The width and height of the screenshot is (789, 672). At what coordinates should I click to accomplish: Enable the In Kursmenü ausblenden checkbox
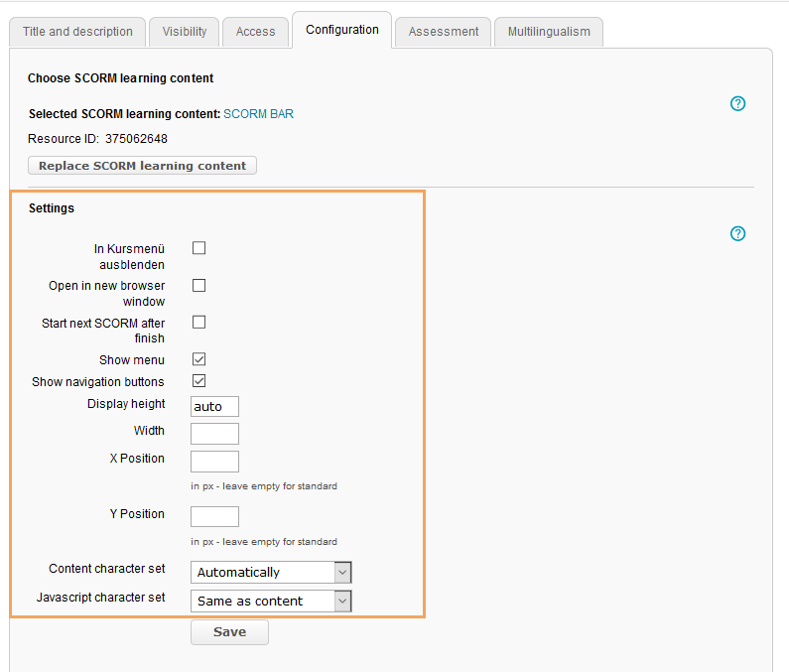pos(198,248)
